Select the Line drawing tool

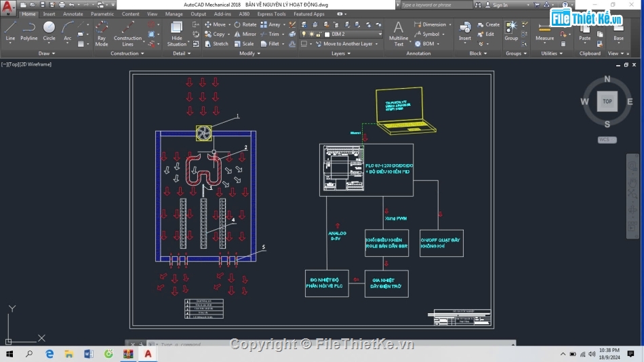[10, 31]
